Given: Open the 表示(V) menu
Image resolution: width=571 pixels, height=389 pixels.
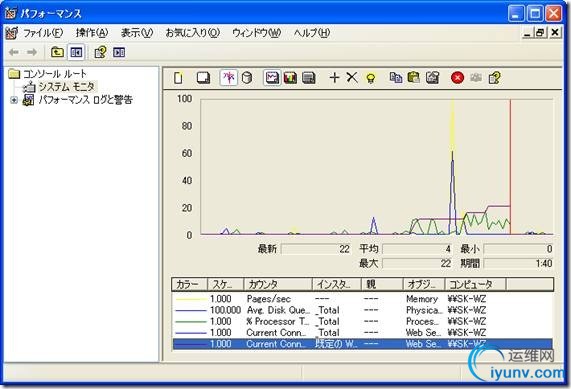Looking at the screenshot, I should pyautogui.click(x=137, y=33).
